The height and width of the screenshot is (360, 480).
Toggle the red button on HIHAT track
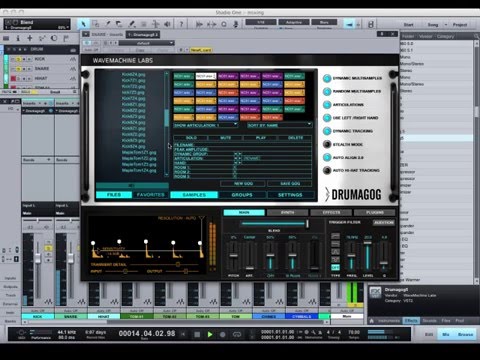click(13, 78)
